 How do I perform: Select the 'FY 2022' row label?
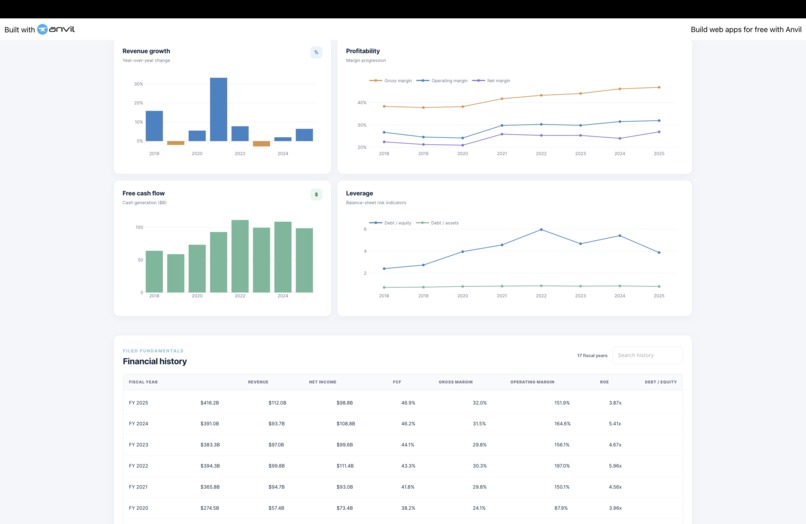[138, 466]
